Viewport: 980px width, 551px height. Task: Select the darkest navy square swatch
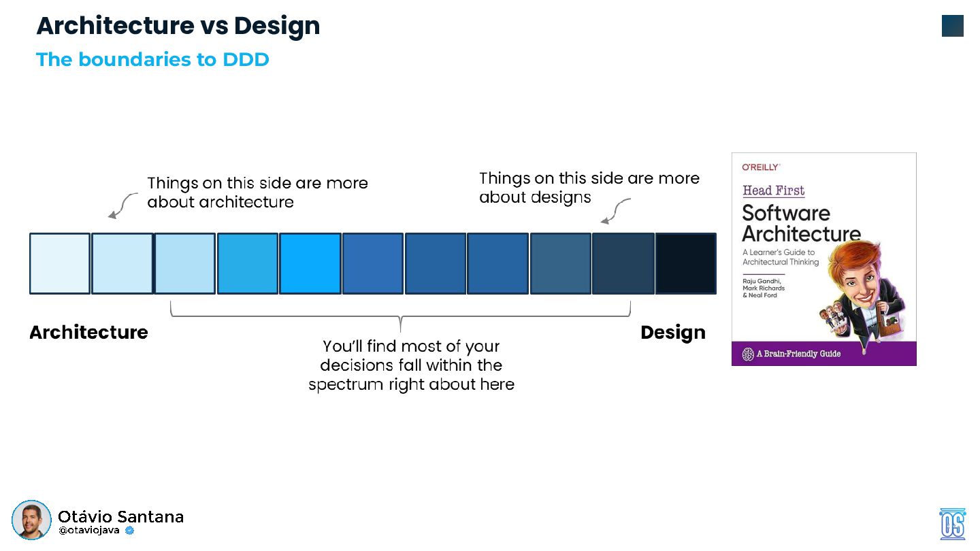click(685, 263)
